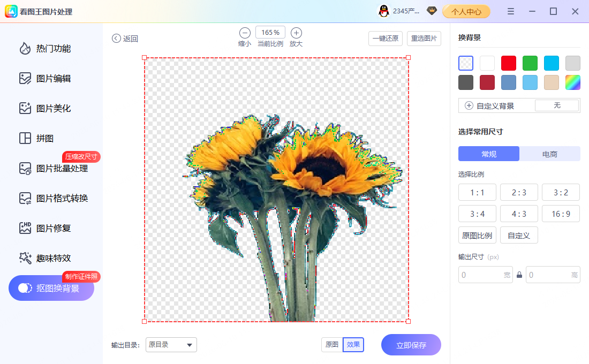The height and width of the screenshot is (364, 589).
Task: Choose the 原图比例 option
Action: pos(477,235)
